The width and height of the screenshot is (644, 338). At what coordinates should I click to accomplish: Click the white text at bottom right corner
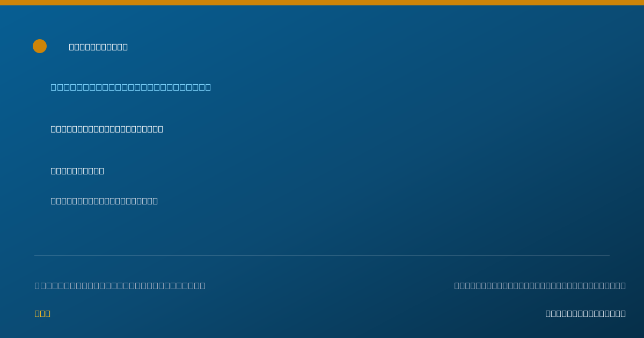click(x=586, y=313)
